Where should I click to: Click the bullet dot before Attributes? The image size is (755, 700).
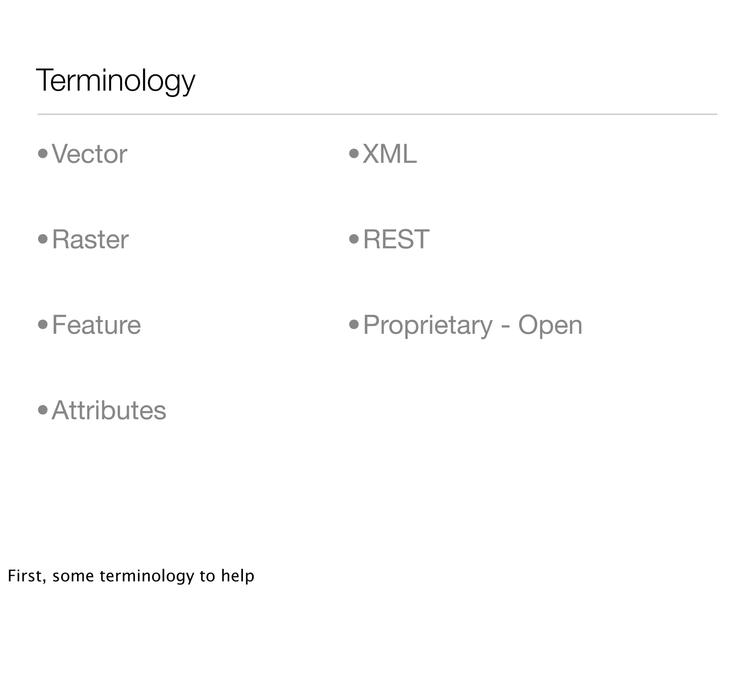point(43,409)
